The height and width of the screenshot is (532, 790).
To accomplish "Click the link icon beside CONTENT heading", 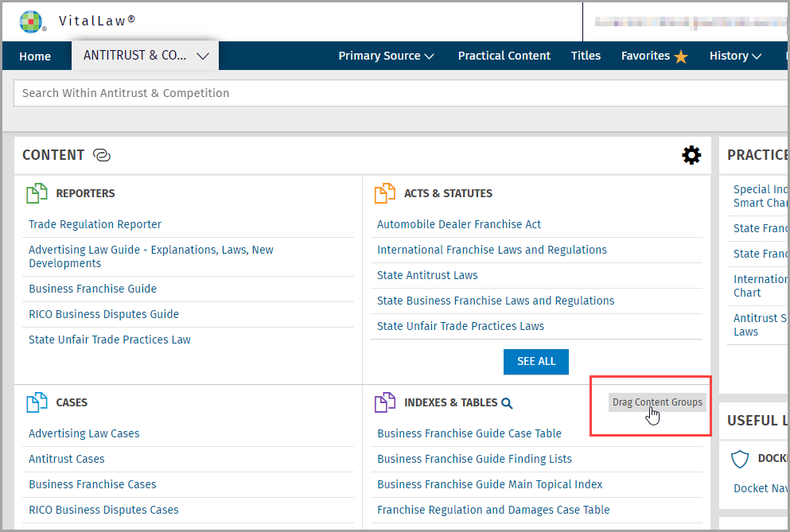I will pos(102,155).
